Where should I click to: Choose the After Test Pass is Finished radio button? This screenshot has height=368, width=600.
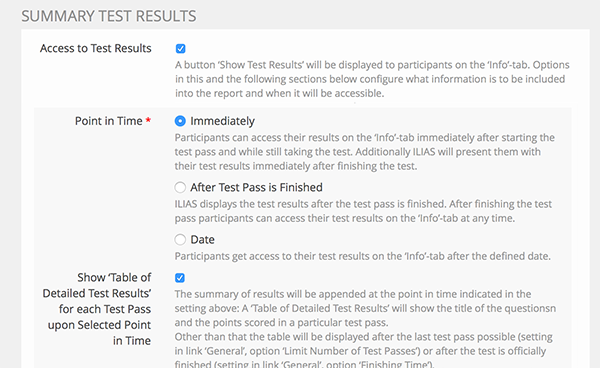click(180, 187)
